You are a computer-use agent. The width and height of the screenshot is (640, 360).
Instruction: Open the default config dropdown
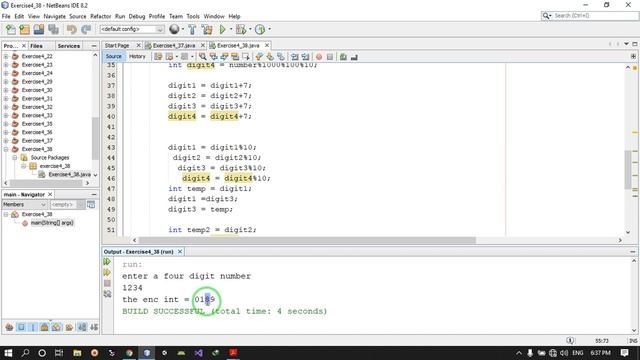132,29
